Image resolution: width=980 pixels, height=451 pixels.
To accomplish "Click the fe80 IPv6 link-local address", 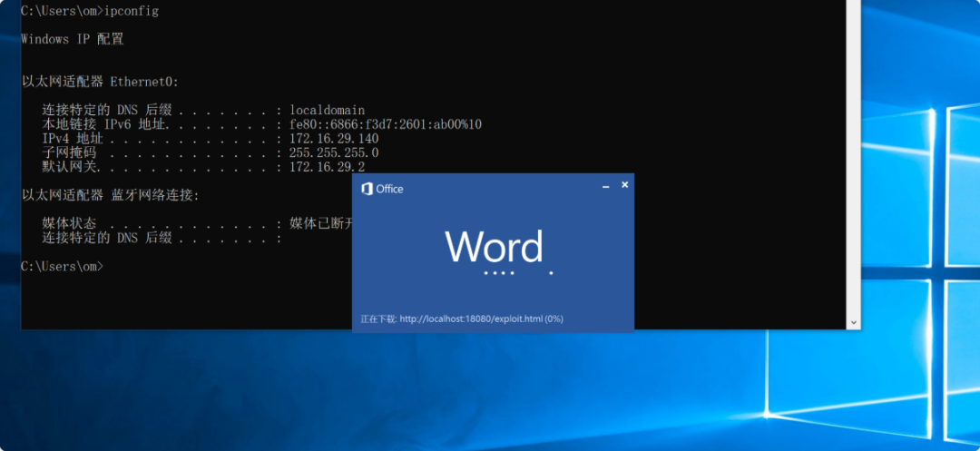I will [385, 124].
